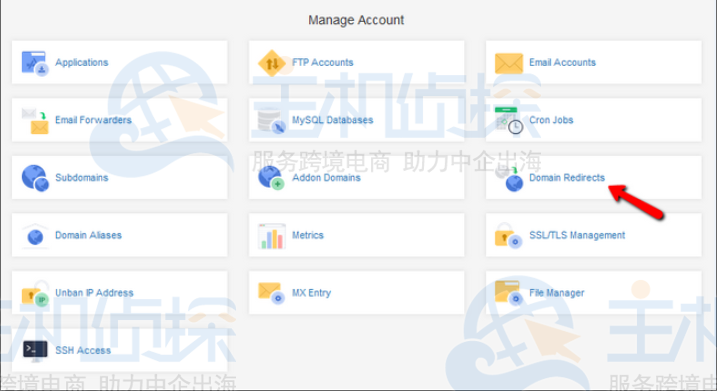Go to Domain Aliases link
This screenshot has height=391, width=717.
(x=88, y=235)
